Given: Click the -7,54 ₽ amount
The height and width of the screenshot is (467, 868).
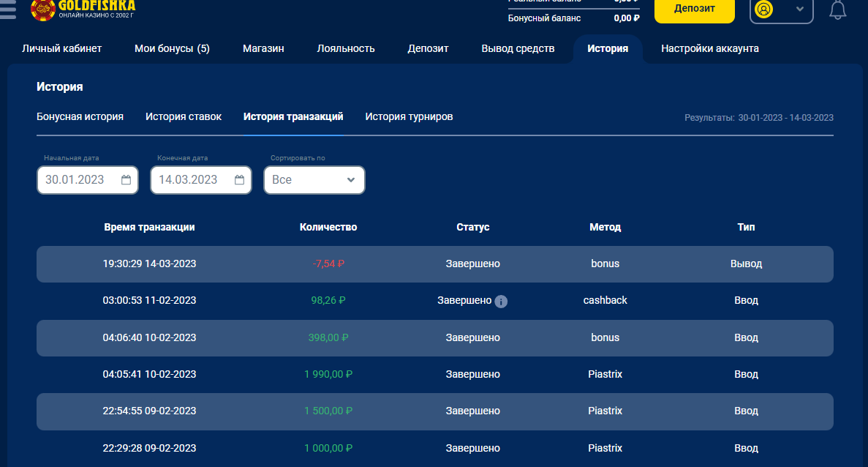Looking at the screenshot, I should (x=328, y=264).
